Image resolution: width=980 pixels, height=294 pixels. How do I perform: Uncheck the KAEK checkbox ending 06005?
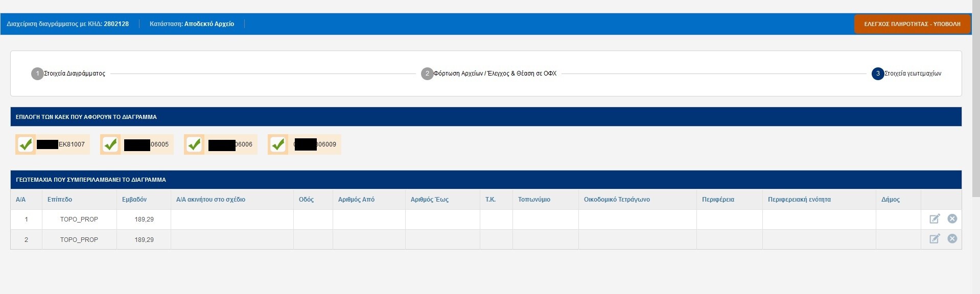(x=110, y=144)
